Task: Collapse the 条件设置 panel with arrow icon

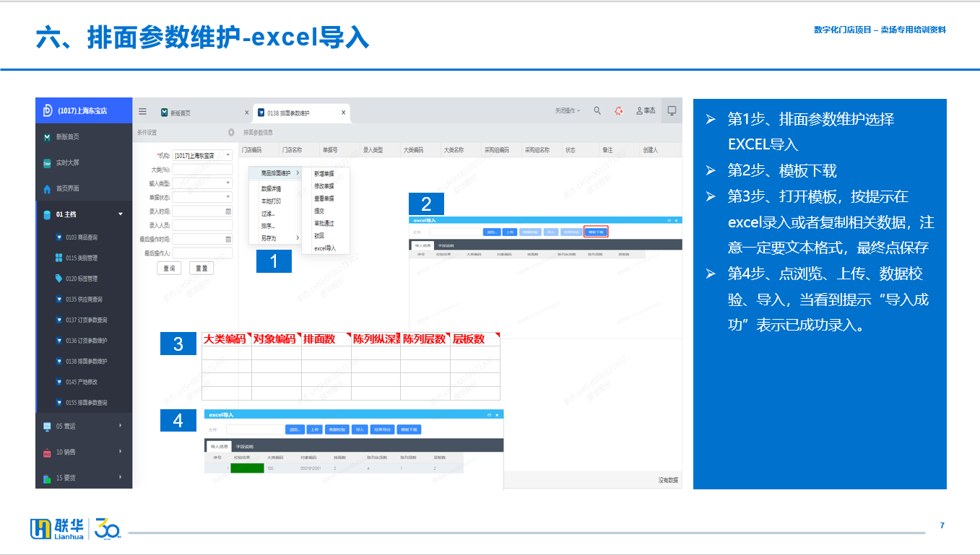Action: click(x=231, y=133)
